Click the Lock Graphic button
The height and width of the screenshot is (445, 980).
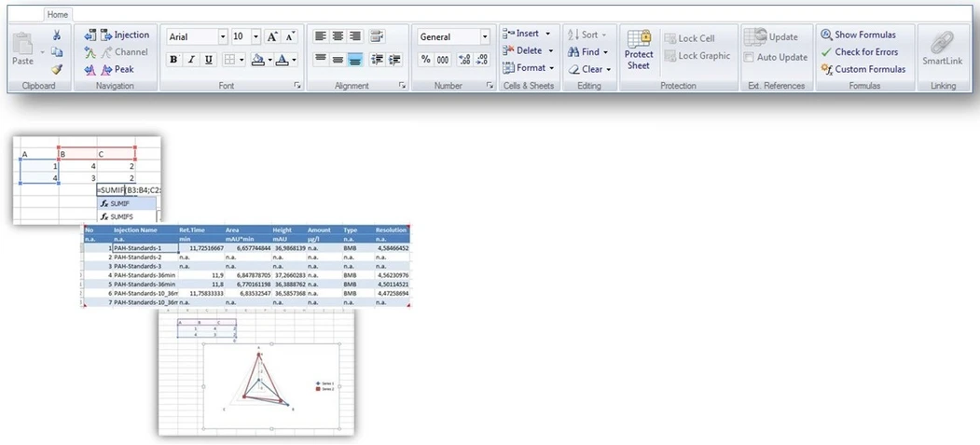coord(697,56)
